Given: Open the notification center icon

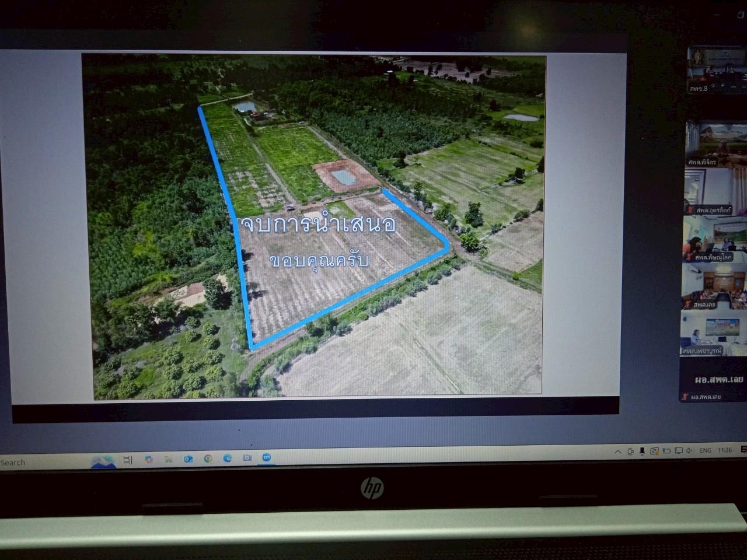Looking at the screenshot, I should pos(743,450).
